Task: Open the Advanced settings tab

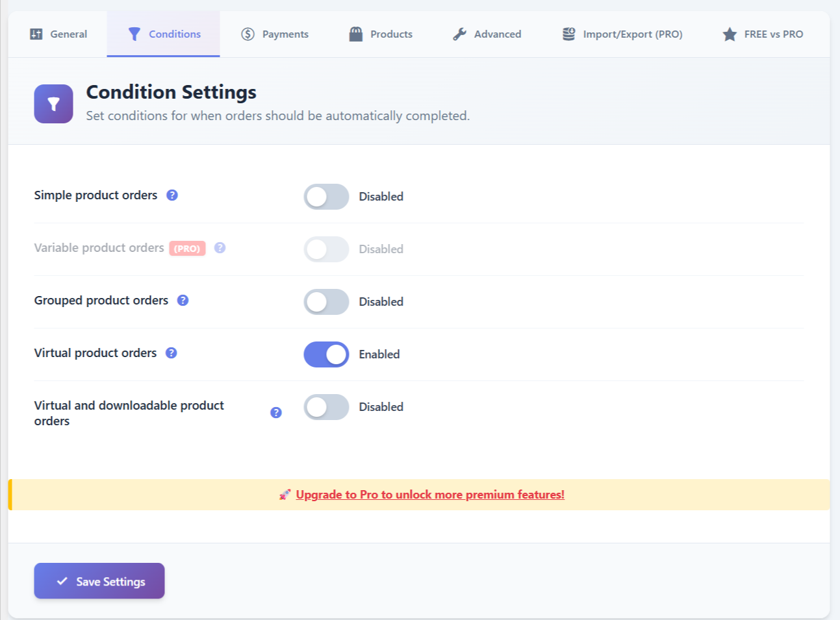Action: pyautogui.click(x=487, y=34)
